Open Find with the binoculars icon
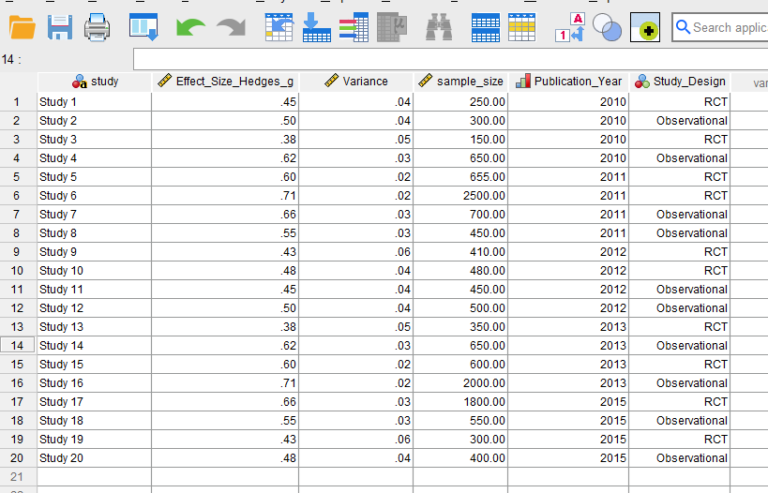The image size is (768, 493). pyautogui.click(x=438, y=28)
